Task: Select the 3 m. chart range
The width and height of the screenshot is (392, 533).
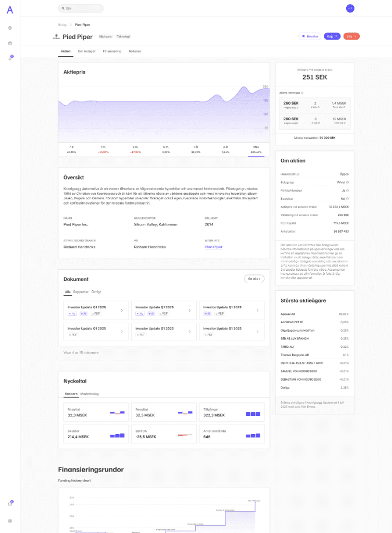Action: tap(135, 149)
